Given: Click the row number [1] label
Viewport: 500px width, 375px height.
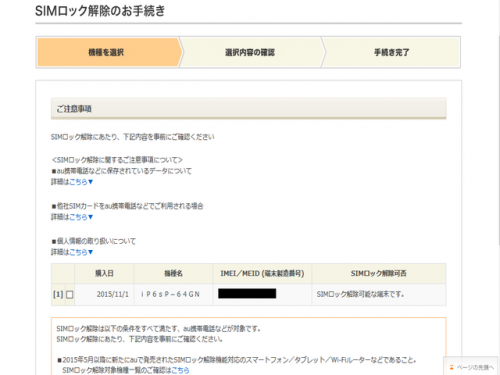Looking at the screenshot, I should (x=58, y=294).
